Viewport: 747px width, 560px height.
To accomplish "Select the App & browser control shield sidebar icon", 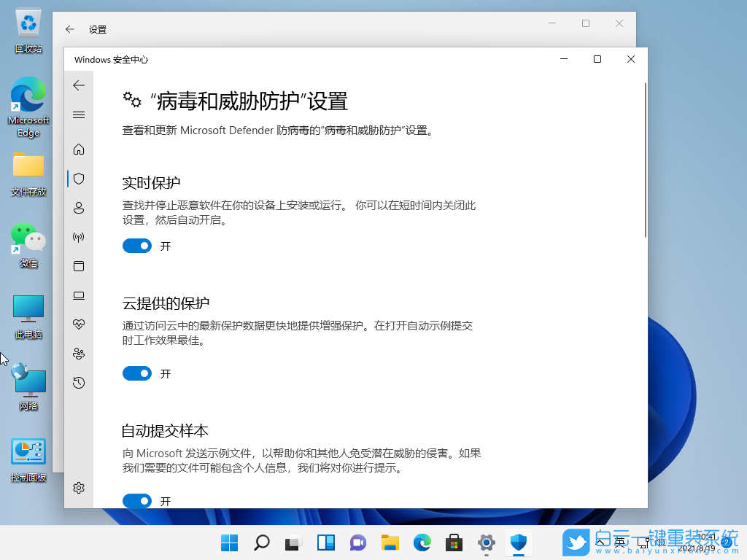I will pos(79,266).
